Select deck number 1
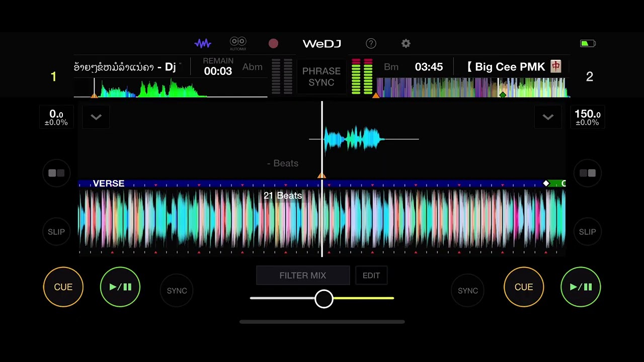This screenshot has height=362, width=644. tap(53, 76)
